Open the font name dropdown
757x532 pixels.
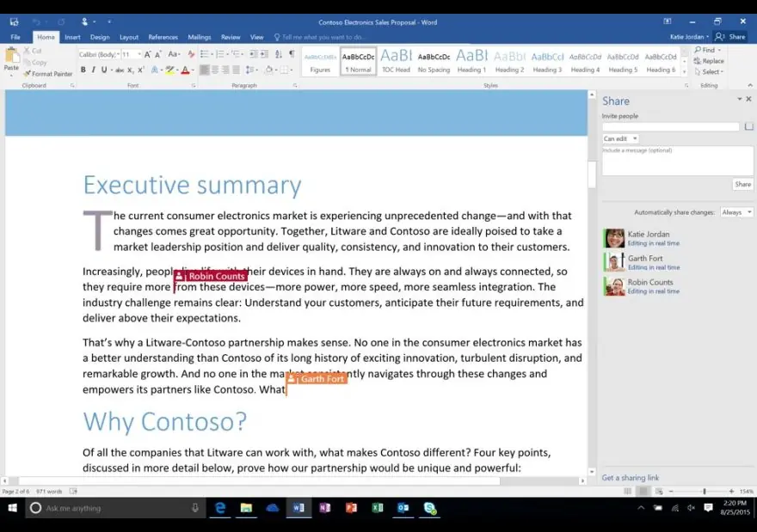point(117,54)
